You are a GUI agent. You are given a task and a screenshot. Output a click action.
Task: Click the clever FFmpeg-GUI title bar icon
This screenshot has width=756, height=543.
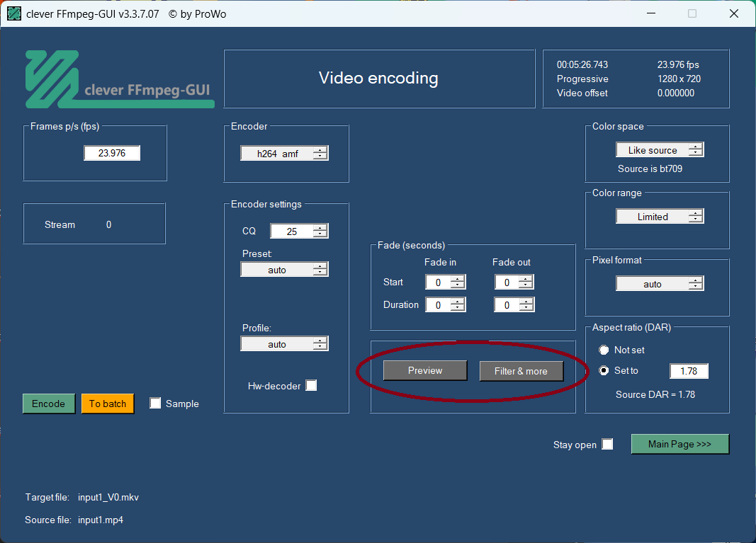pos(14,13)
